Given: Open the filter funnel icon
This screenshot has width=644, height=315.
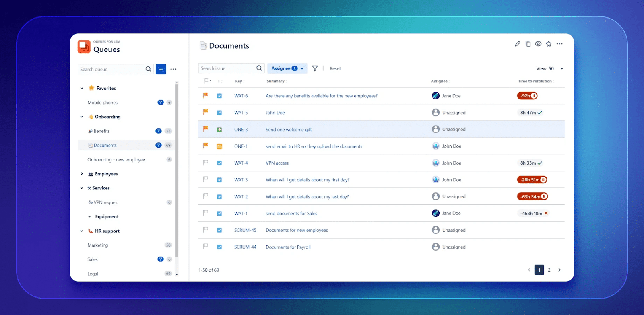Looking at the screenshot, I should 315,68.
